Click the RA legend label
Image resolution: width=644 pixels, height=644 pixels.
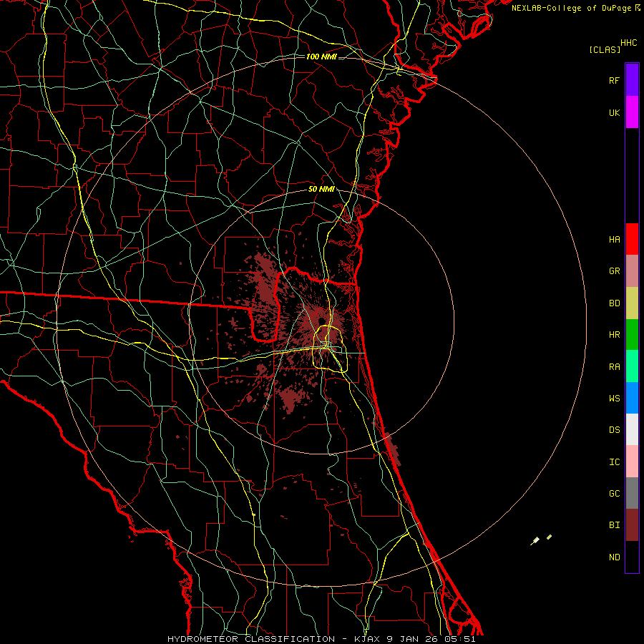614,366
